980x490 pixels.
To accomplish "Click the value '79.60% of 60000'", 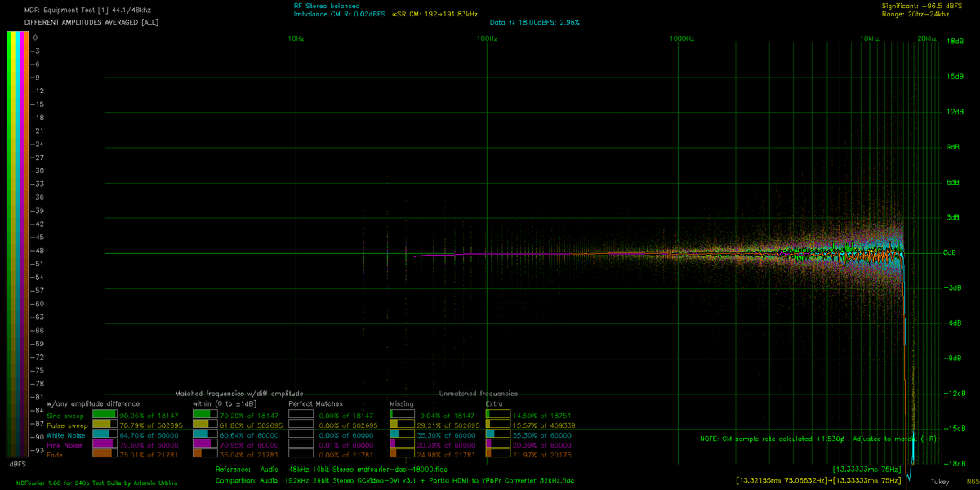I will pos(149,445).
